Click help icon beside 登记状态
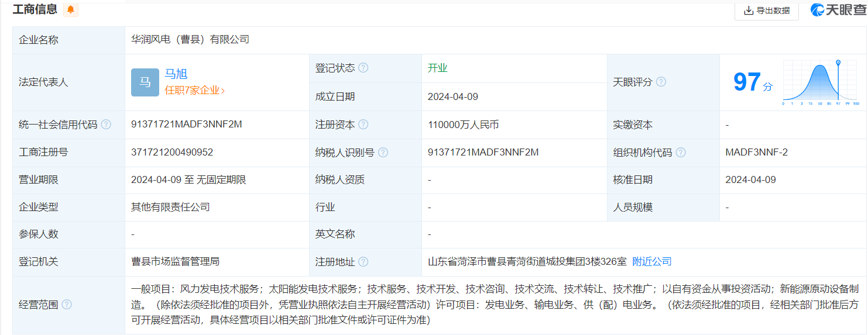This screenshot has height=335, width=868. pyautogui.click(x=363, y=68)
